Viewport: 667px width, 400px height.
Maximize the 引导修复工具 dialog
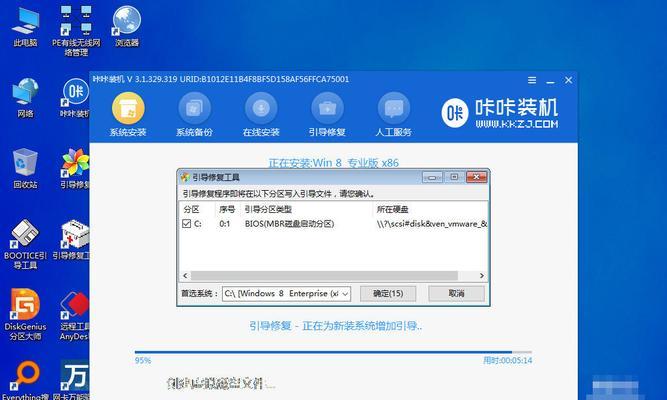click(454, 177)
